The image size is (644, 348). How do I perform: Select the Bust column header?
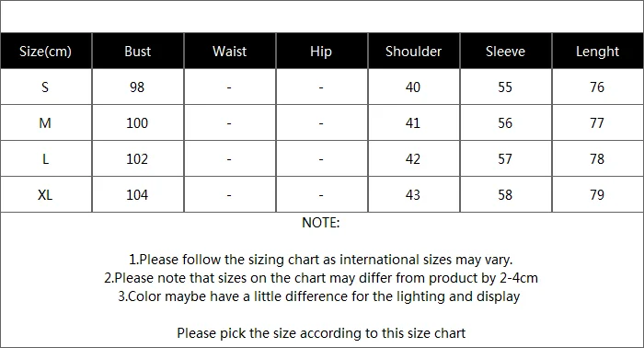pyautogui.click(x=138, y=51)
